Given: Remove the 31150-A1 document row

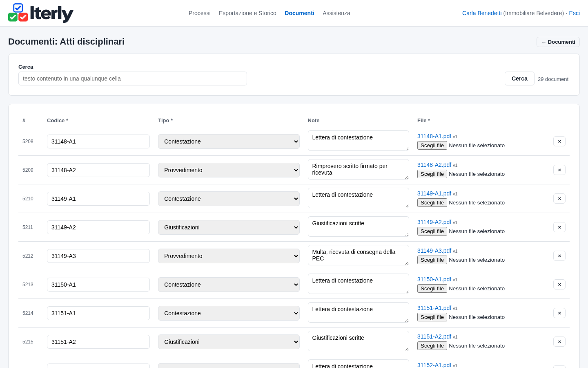Looking at the screenshot, I should 559,285.
